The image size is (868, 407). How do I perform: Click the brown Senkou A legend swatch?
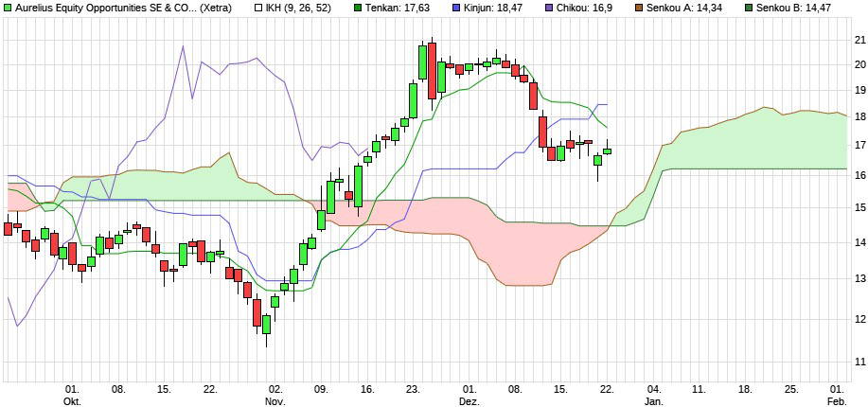(639, 9)
